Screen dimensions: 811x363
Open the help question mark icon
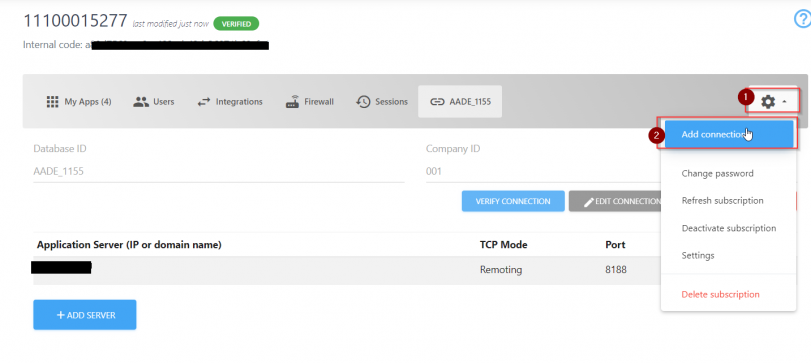(802, 19)
